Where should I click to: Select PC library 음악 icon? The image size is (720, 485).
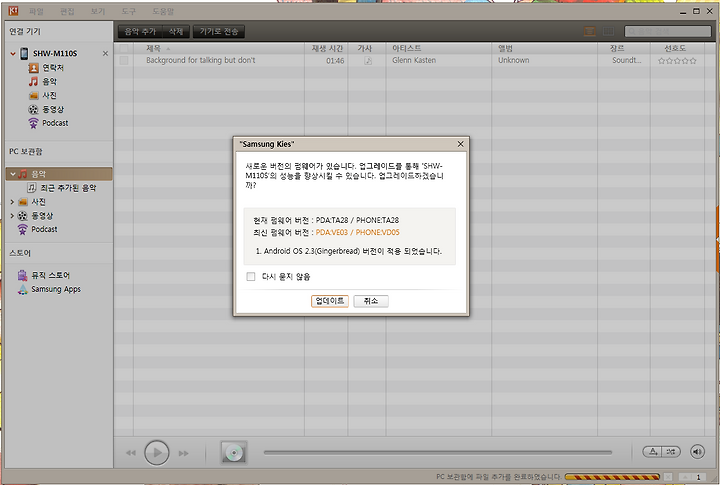click(x=22, y=174)
